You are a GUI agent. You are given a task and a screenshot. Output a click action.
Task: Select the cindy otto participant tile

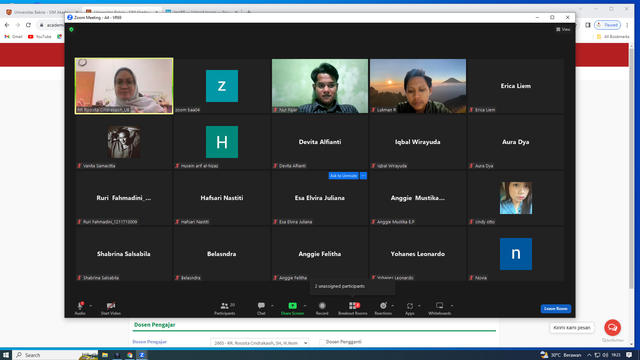coord(516,198)
